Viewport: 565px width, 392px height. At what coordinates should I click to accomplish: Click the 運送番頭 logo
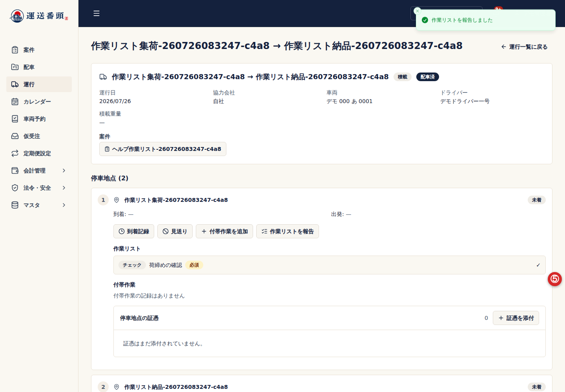[39, 16]
